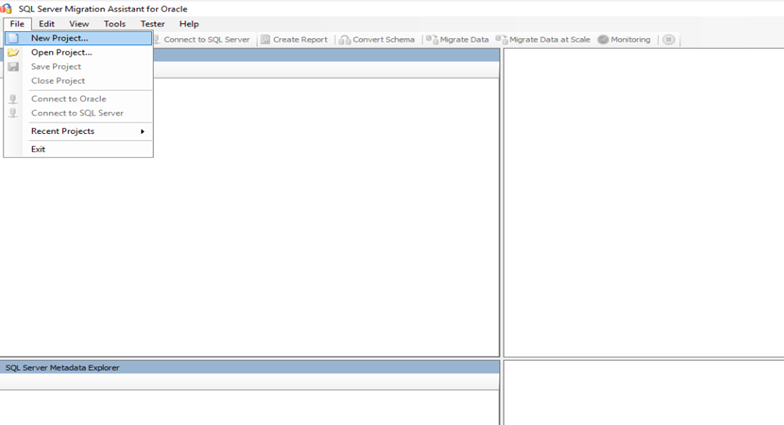
Task: Open the Tools menu
Action: (x=114, y=24)
